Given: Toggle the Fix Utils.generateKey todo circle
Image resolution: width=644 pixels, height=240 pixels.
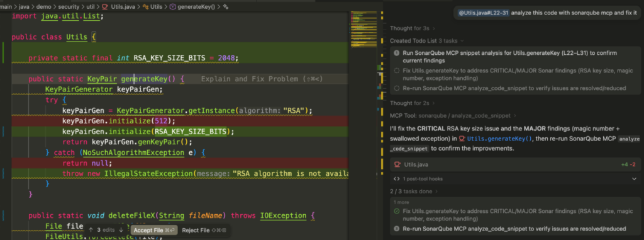Looking at the screenshot, I should click(397, 71).
